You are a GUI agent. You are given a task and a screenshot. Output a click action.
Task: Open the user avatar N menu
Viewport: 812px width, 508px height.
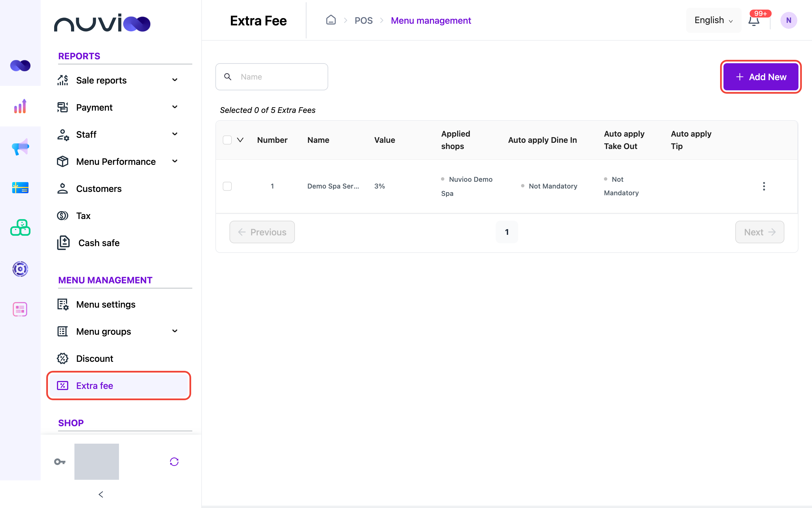789,20
